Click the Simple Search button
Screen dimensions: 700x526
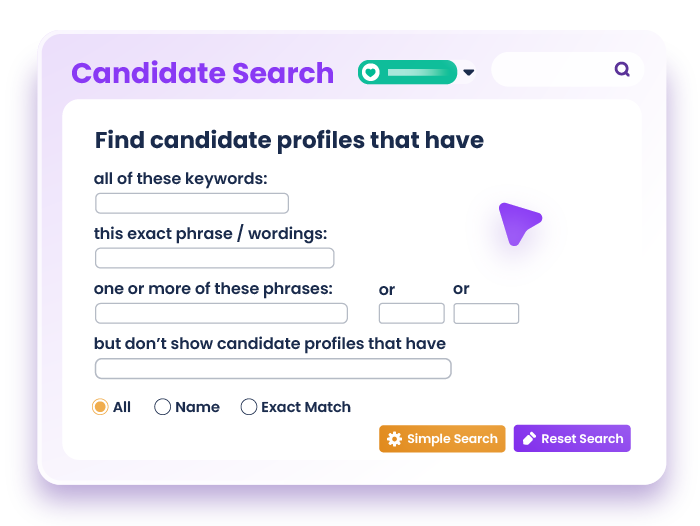[x=442, y=439]
